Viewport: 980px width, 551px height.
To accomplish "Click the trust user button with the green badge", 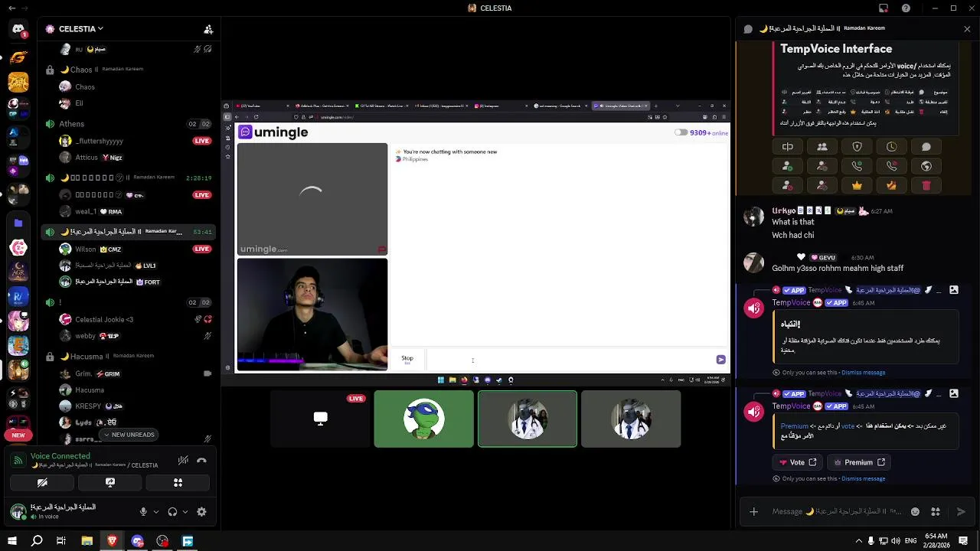I will (x=787, y=166).
